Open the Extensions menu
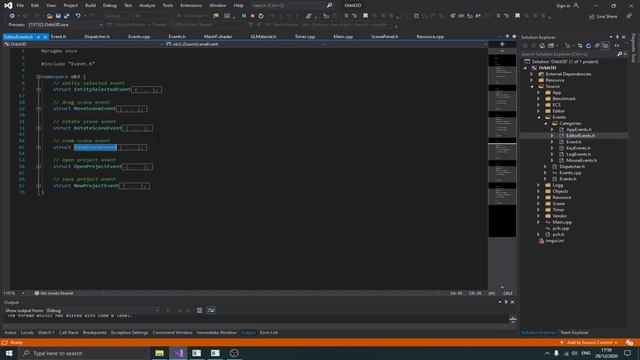 pyautogui.click(x=191, y=5)
